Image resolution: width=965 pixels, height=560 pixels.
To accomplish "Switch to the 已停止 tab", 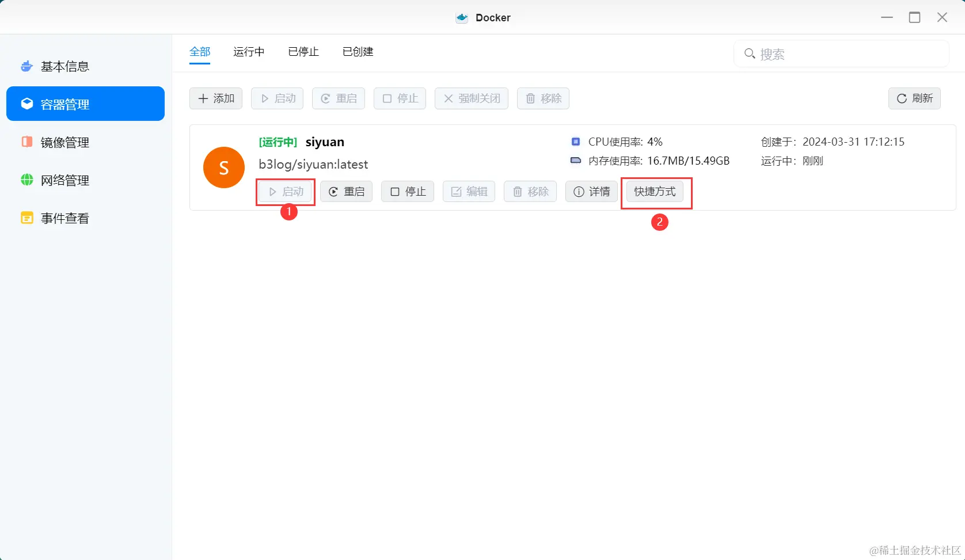I will coord(303,52).
